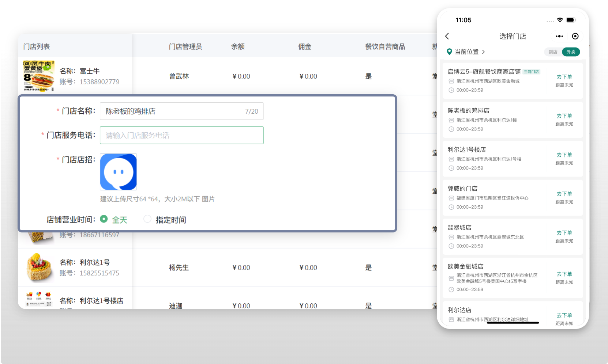
Task: Click the 门店管理员 column header
Action: [185, 47]
